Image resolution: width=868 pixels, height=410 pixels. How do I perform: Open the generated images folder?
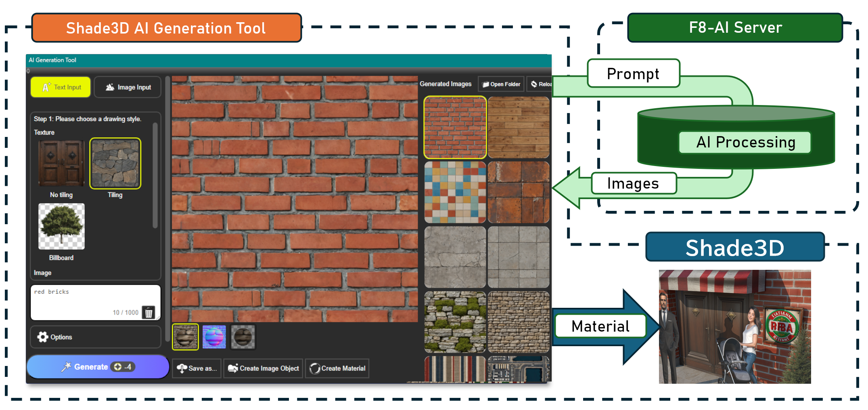501,84
